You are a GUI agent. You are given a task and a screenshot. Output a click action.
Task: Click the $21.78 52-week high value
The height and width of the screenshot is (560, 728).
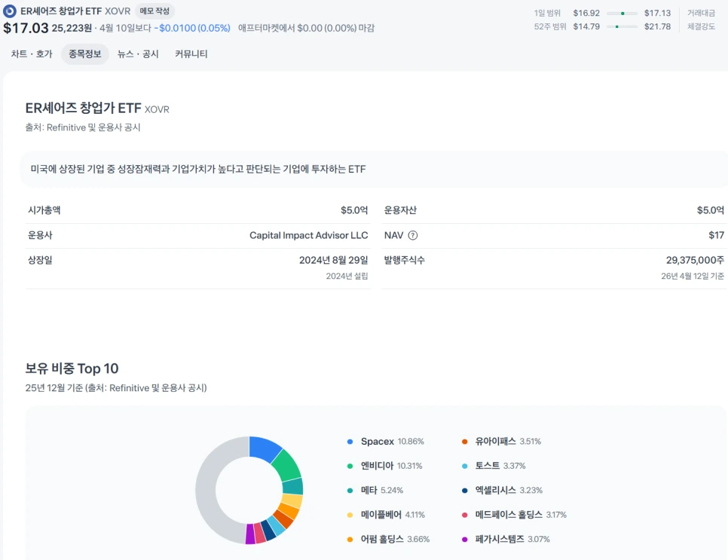coord(657,26)
